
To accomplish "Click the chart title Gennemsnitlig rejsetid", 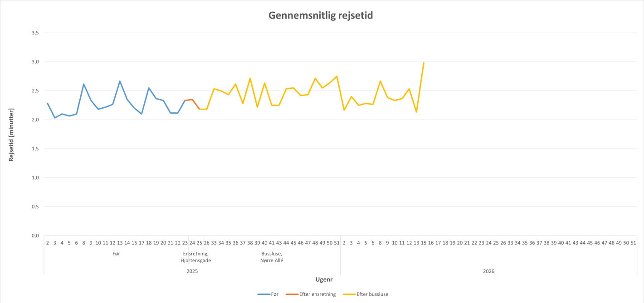I will tap(321, 15).
